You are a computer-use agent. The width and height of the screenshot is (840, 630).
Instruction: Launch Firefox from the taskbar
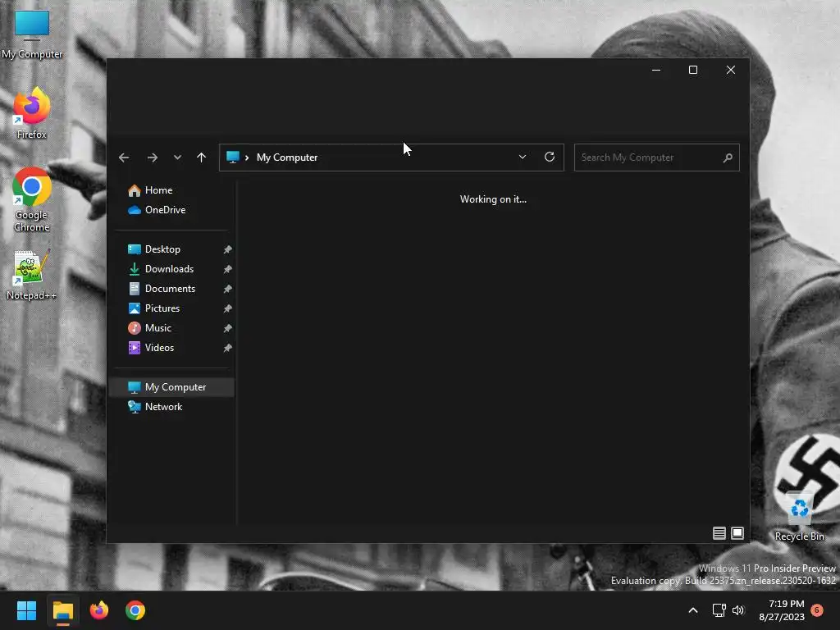pyautogui.click(x=99, y=610)
